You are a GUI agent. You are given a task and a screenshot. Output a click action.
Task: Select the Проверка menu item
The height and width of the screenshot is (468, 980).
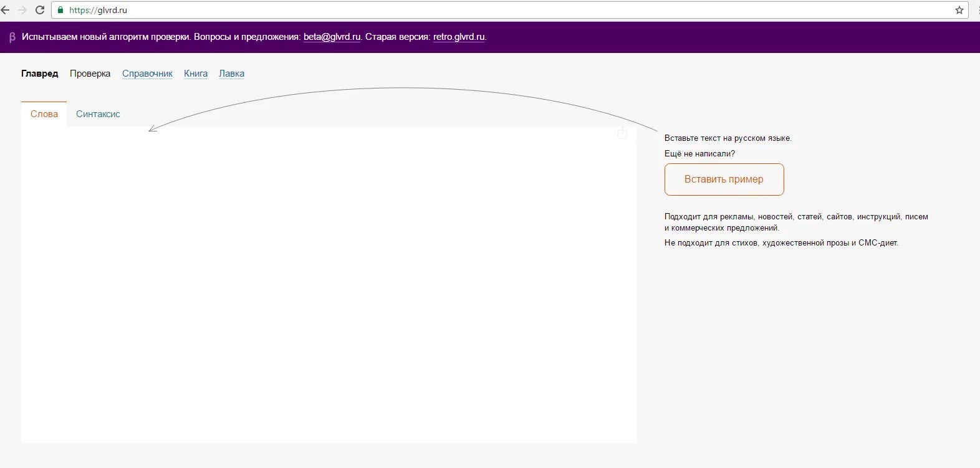tap(90, 74)
